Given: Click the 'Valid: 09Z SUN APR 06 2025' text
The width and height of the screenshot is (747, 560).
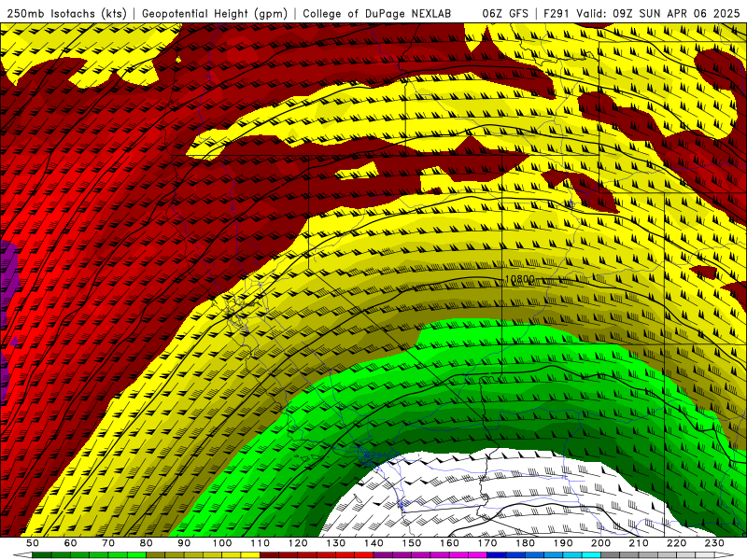Looking at the screenshot, I should [x=658, y=13].
